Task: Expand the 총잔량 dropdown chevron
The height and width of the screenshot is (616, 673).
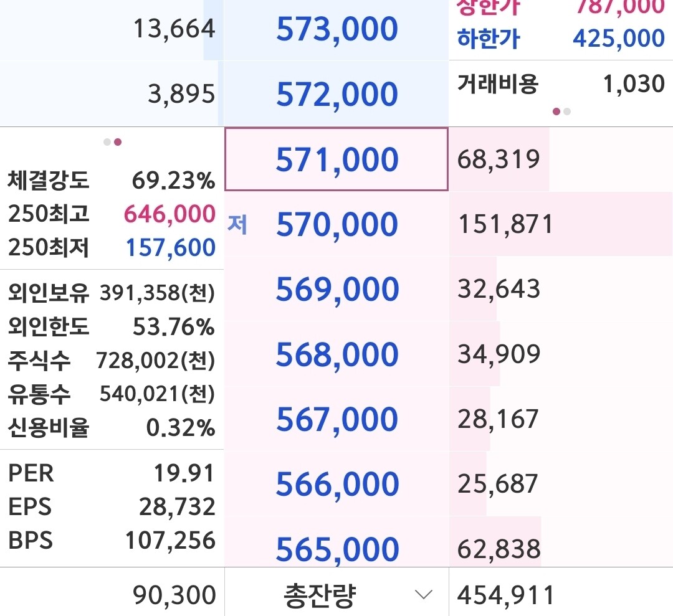Action: (424, 595)
